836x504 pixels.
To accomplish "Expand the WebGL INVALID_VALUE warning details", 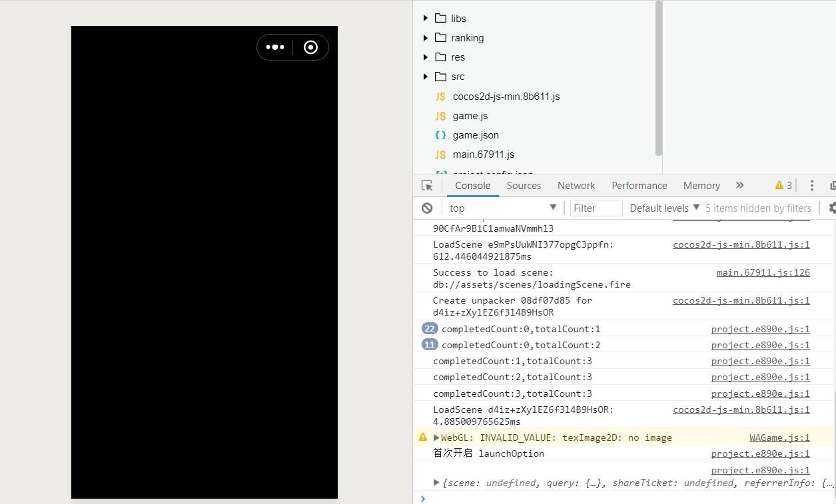I will [x=436, y=437].
